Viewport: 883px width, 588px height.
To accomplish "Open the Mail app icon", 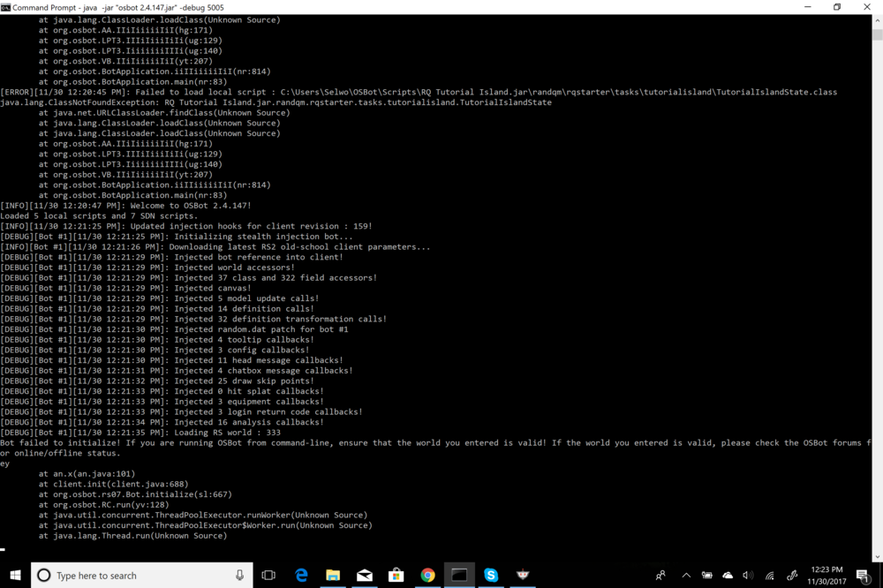I will 365,575.
